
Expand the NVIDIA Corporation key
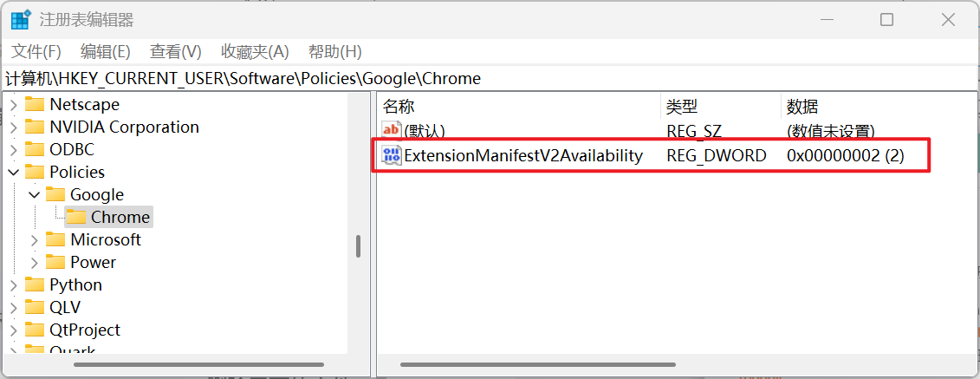pyautogui.click(x=14, y=127)
